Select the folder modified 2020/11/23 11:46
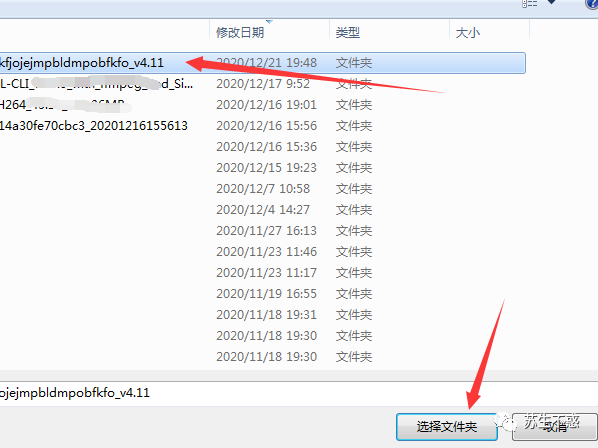This screenshot has width=598, height=448. [x=262, y=252]
